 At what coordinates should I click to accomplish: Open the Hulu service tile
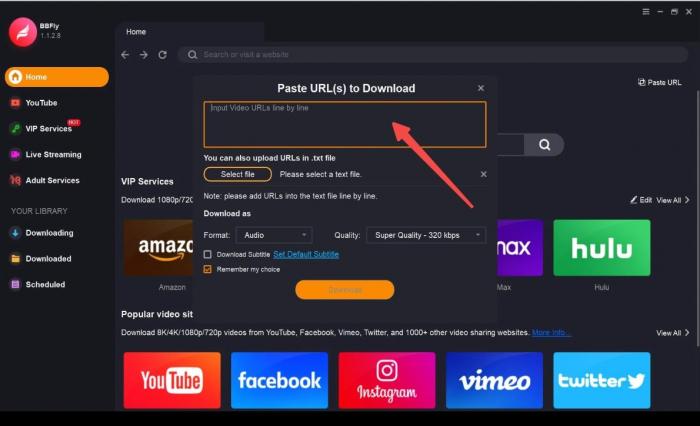click(x=601, y=247)
